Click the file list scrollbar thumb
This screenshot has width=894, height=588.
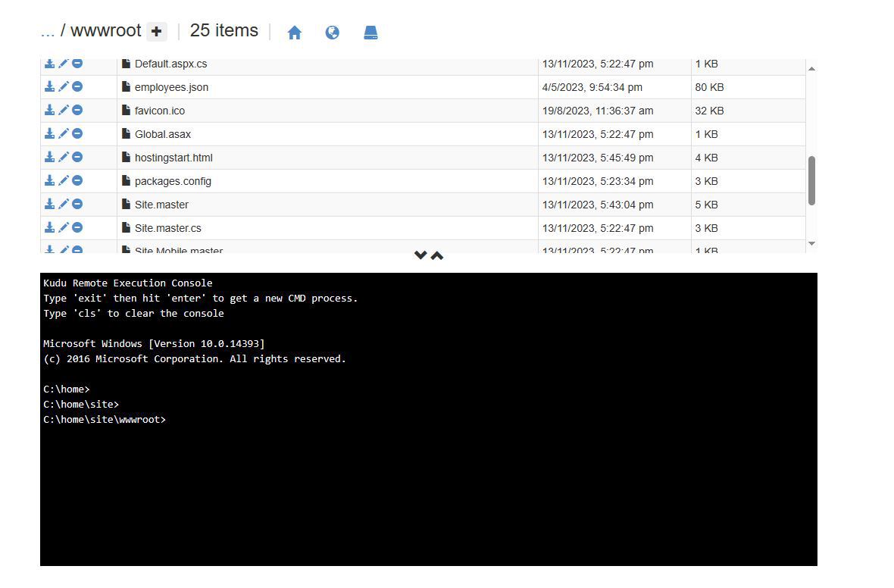[x=811, y=180]
